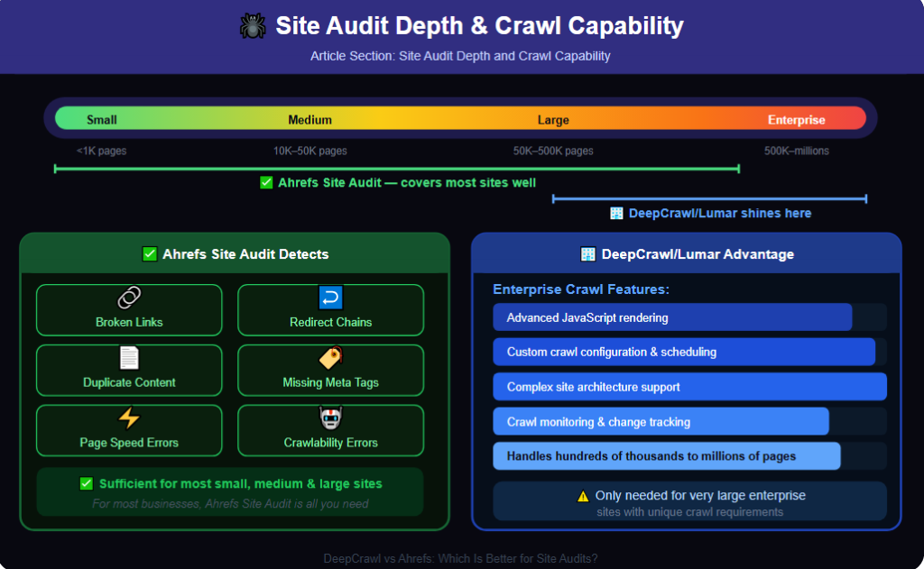924x569 pixels.
Task: Click the green Ahrefs coverage range line
Action: tap(397, 169)
